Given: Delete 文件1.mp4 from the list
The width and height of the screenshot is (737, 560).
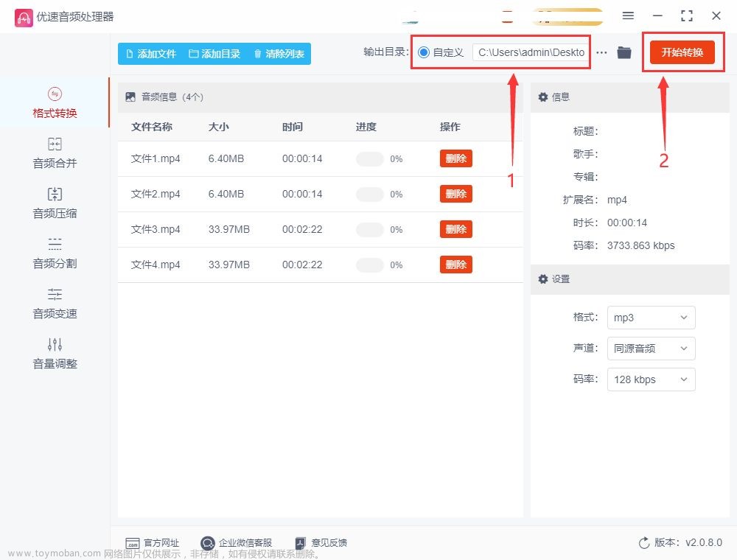Looking at the screenshot, I should tap(456, 158).
